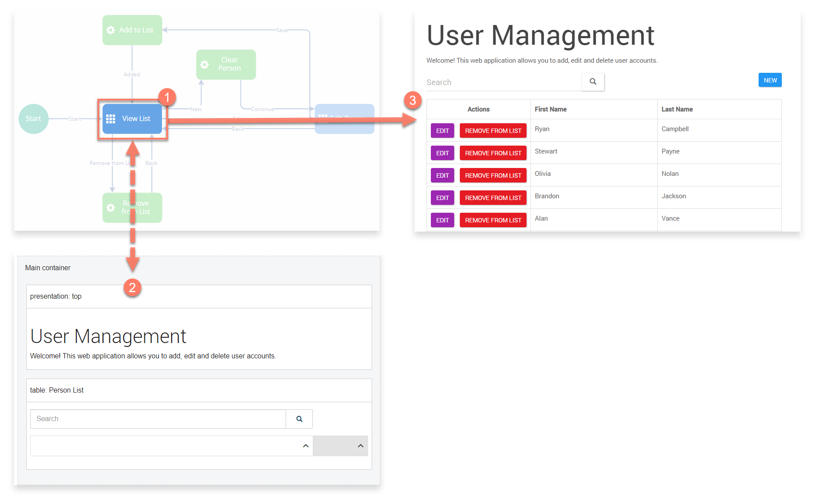Click EDIT for Ryan Campbell
The image size is (813, 504).
[x=442, y=131]
